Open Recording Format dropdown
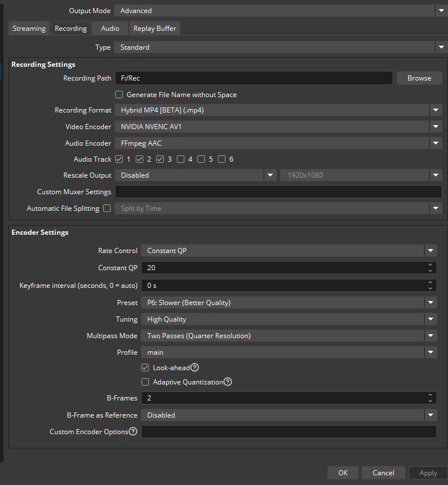Viewport: 448px width, 485px height. 279,110
